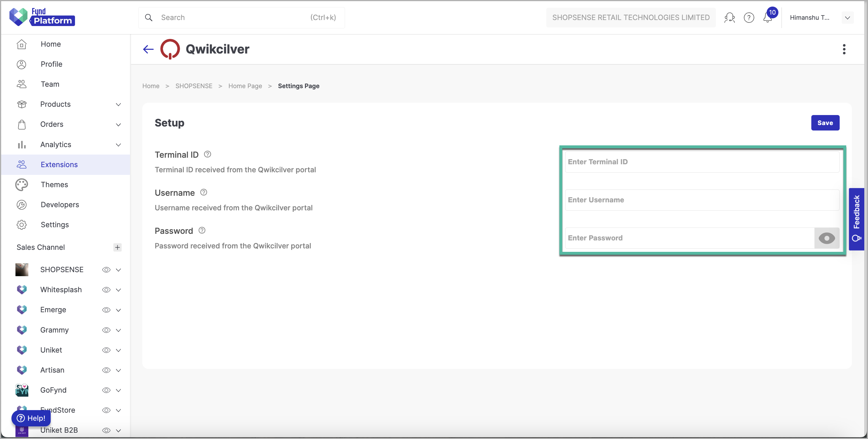Click the SHOPSENSE channel thumbnail
868x439 pixels.
coord(22,270)
